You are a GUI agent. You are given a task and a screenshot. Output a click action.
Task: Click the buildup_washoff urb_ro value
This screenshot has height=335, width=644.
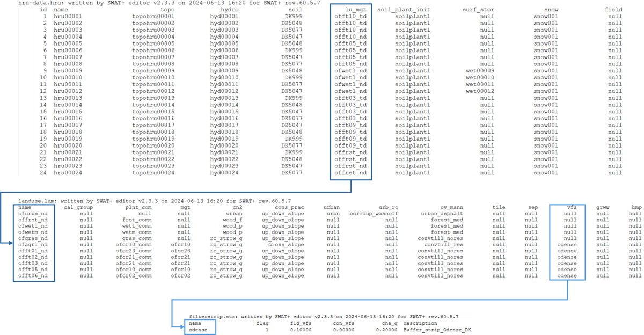click(x=374, y=213)
